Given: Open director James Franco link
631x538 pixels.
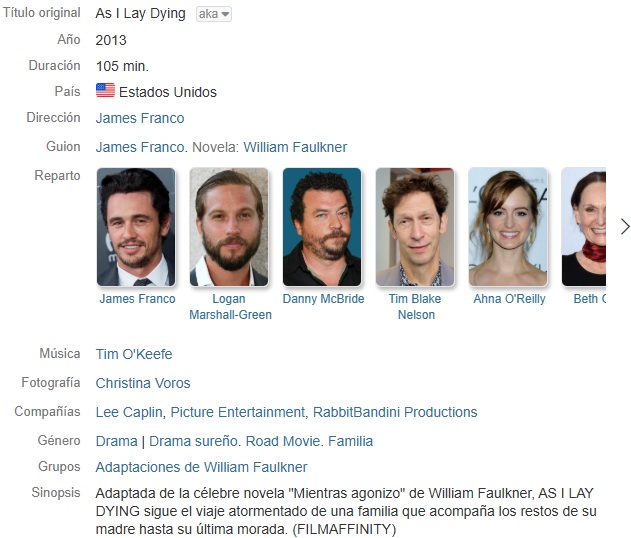Looking at the screenshot, I should click(140, 118).
